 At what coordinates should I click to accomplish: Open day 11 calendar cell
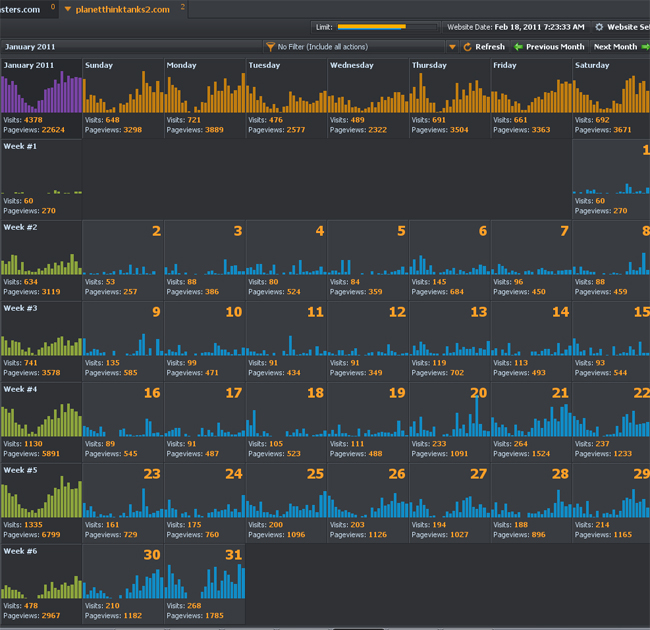click(286, 341)
